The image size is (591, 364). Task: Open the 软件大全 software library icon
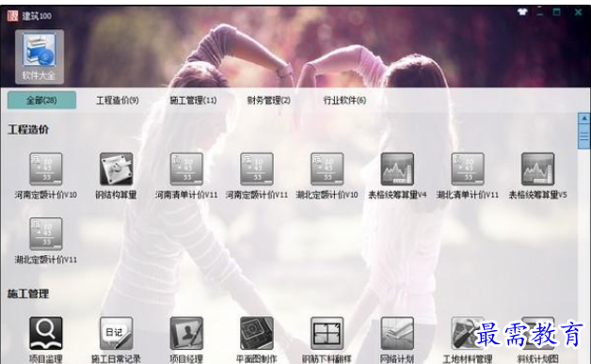click(40, 56)
